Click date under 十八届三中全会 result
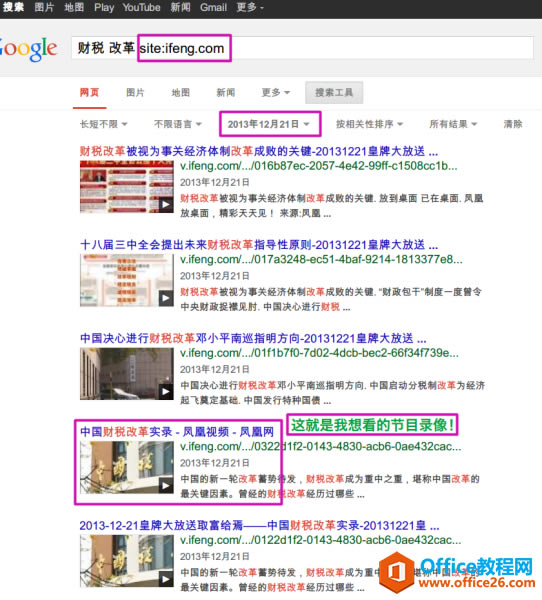This screenshot has height=600, width=542. click(215, 276)
